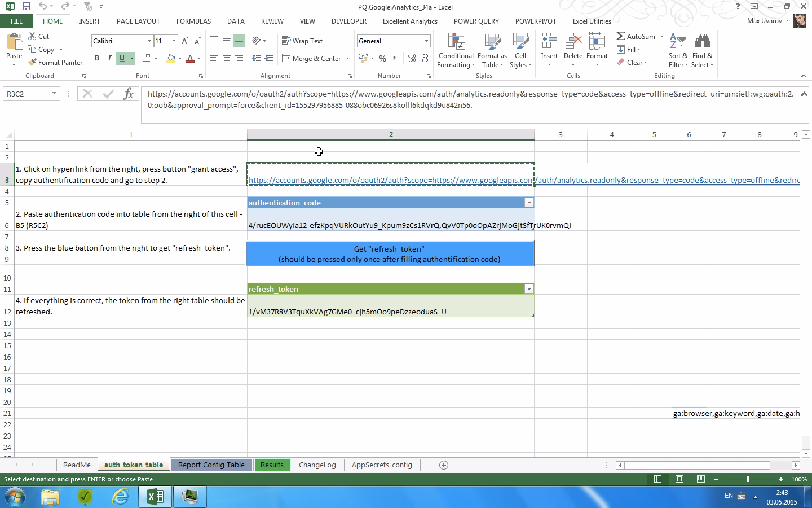Open authentication_code table filter dropdown
812x508 pixels.
click(x=528, y=203)
